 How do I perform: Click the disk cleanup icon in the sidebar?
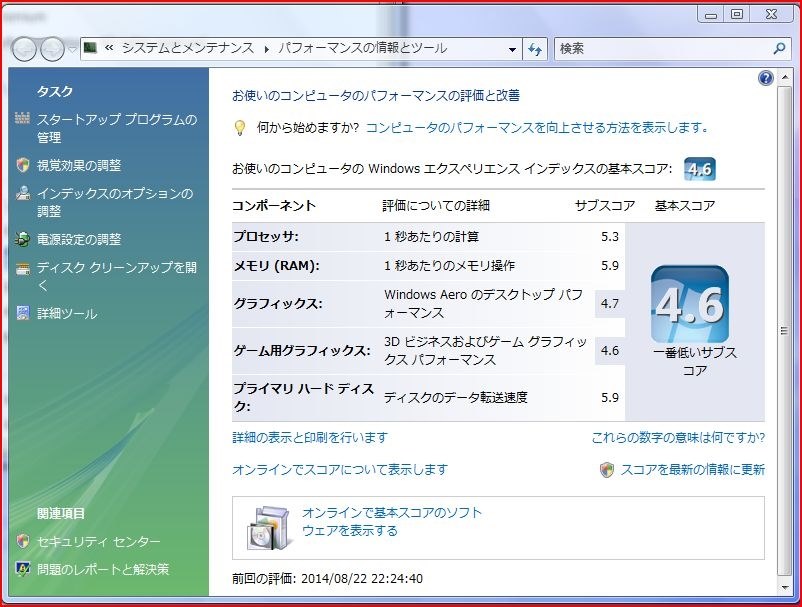click(23, 268)
